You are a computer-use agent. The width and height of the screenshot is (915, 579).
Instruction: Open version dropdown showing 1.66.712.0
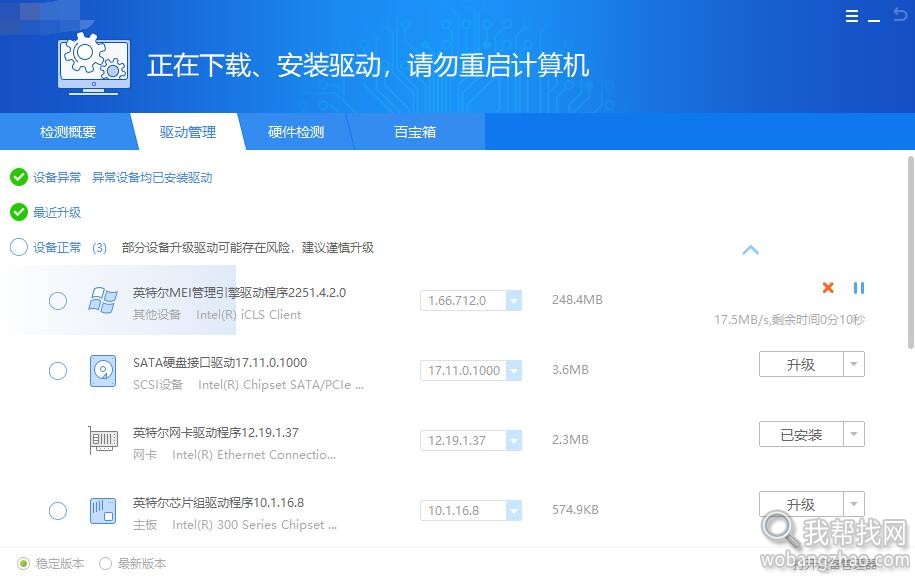[x=514, y=301]
